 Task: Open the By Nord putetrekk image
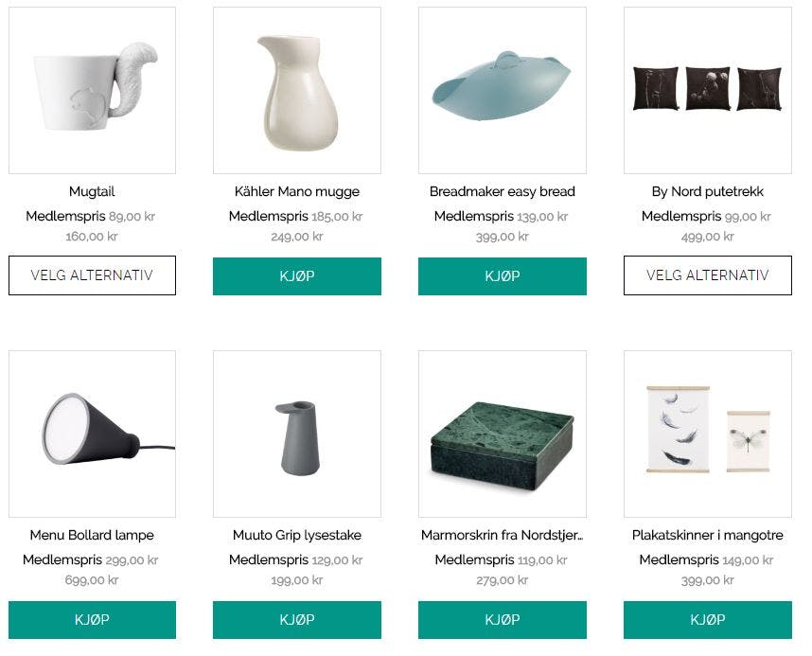tap(708, 90)
